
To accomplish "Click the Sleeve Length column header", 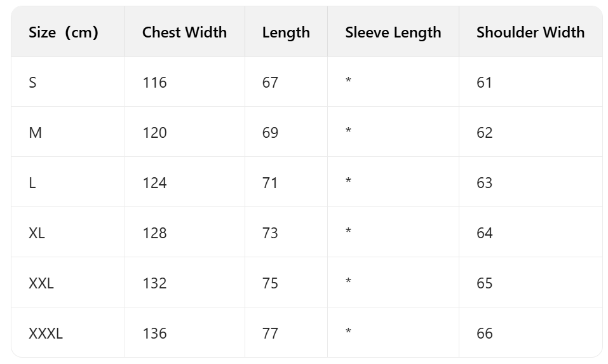I will click(393, 32).
